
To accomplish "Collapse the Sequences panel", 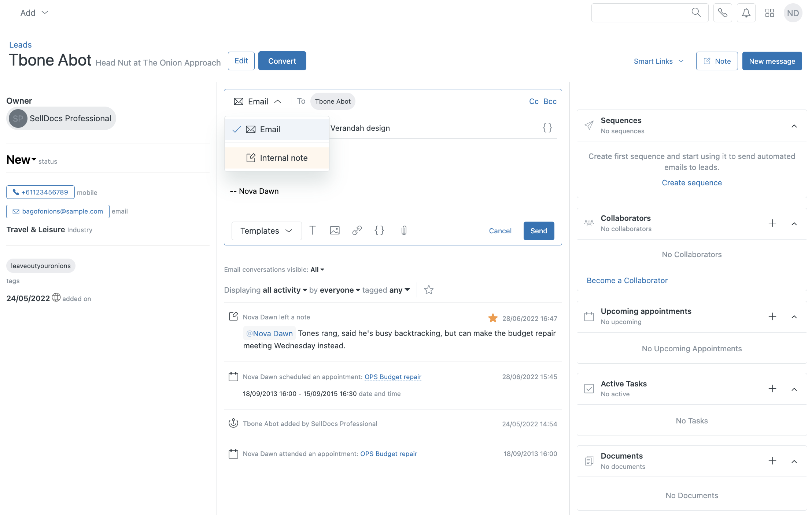I will [794, 126].
